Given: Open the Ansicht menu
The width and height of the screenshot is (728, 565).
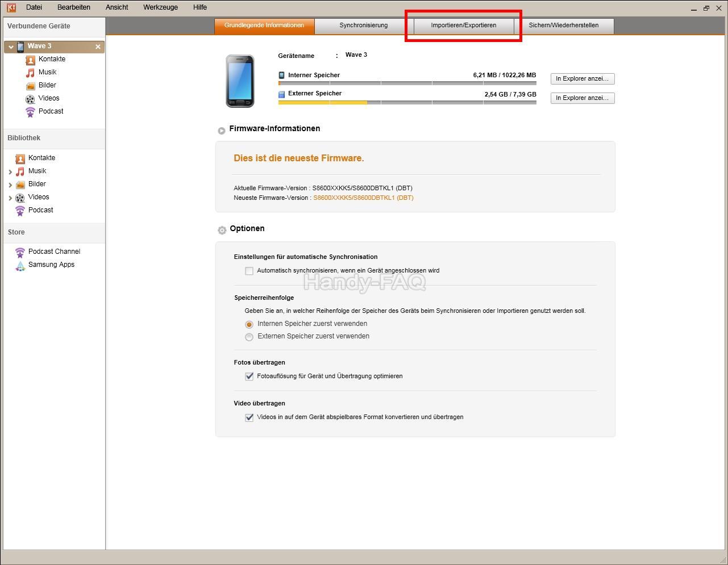Looking at the screenshot, I should click(x=117, y=7).
